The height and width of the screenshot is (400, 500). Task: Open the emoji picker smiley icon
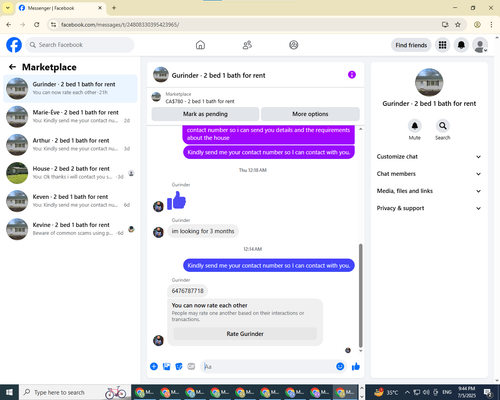340,367
